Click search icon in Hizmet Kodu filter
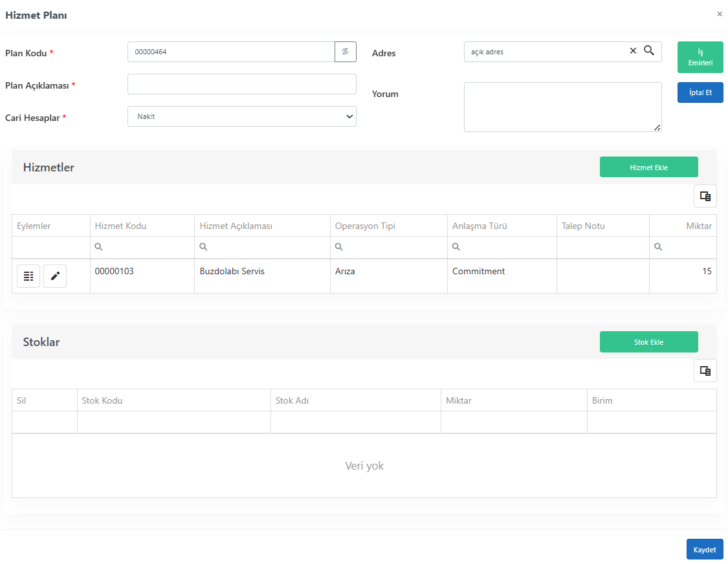728x564 pixels. tap(98, 247)
